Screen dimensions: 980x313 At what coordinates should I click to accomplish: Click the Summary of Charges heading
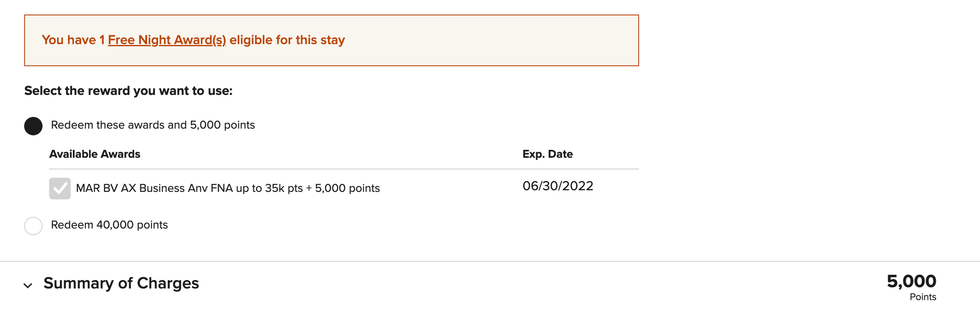(121, 283)
